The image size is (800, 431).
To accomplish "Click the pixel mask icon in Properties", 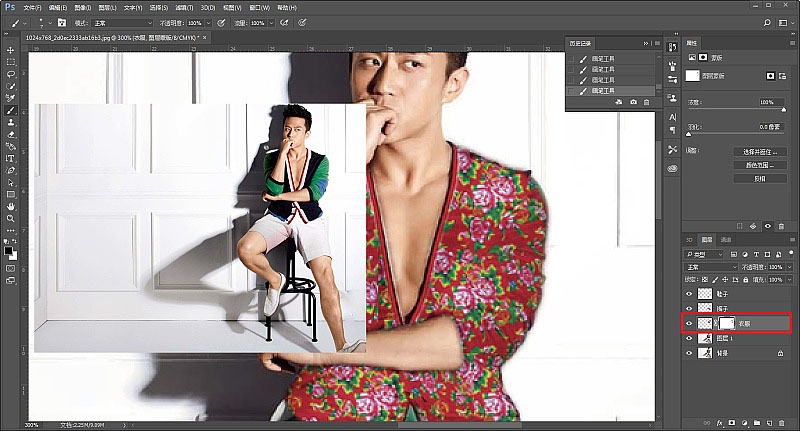I will click(x=770, y=75).
